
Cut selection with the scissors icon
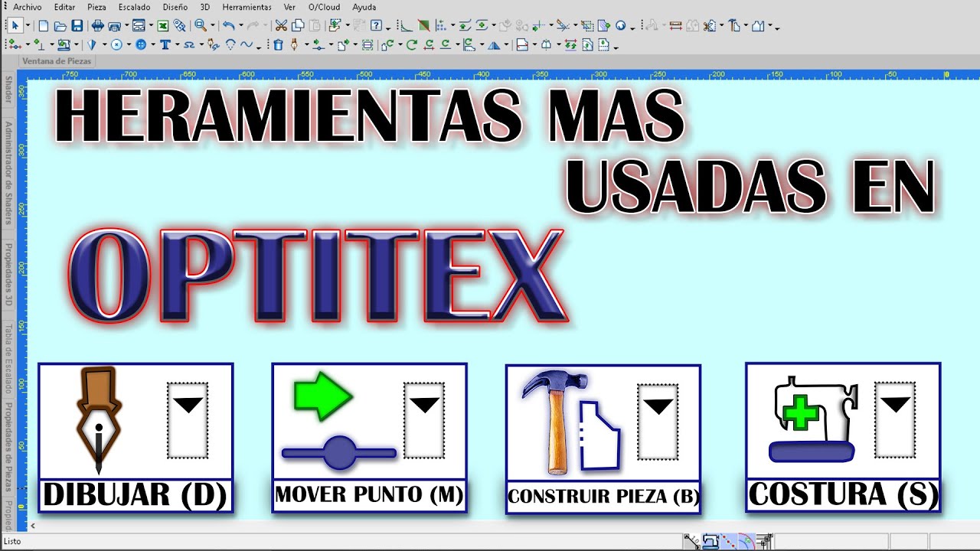coord(281,25)
